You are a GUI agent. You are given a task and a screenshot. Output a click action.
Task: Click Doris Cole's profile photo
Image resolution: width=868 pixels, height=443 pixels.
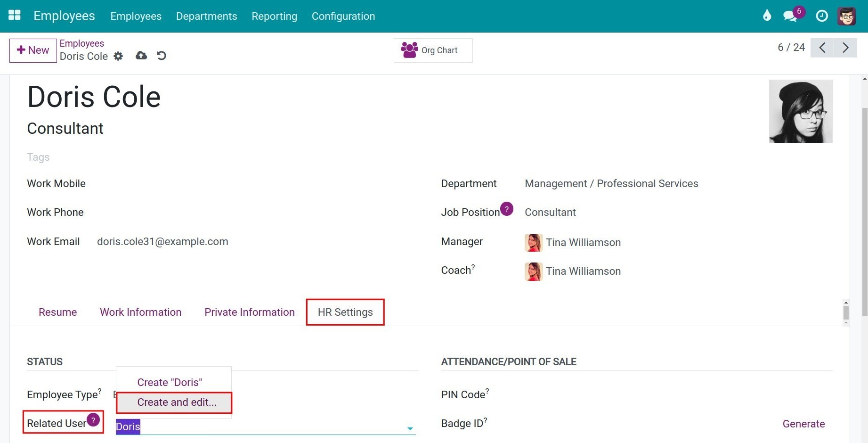pyautogui.click(x=801, y=111)
